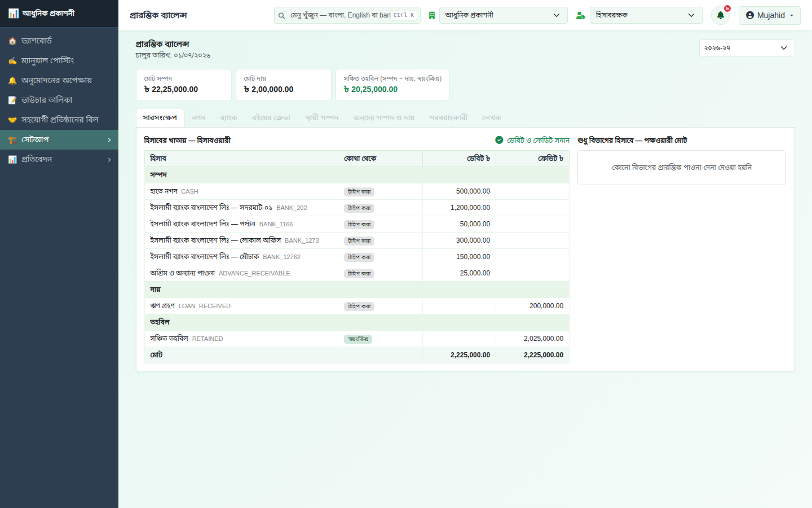Image resolution: width=812 pixels, height=508 pixels.
Task: Expand the প্রতিবেদন sidebar submenu chevron
Action: click(x=109, y=160)
